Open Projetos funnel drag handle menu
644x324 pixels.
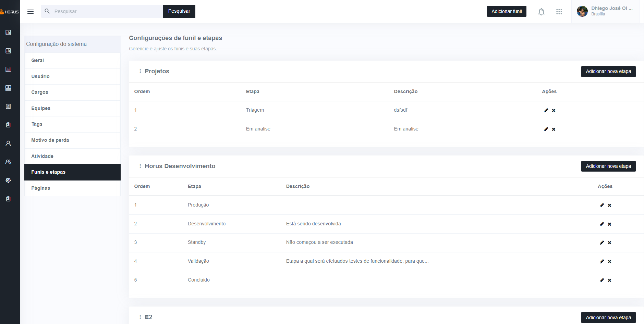[x=140, y=71]
